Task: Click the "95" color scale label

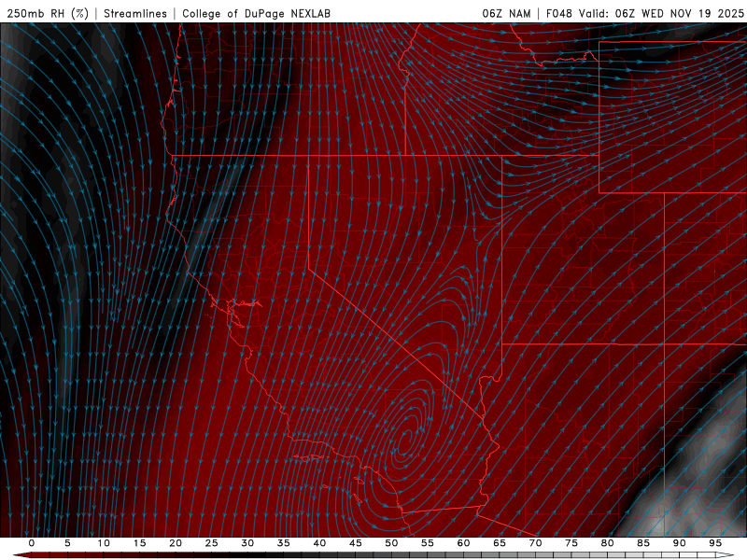Action: [715, 543]
